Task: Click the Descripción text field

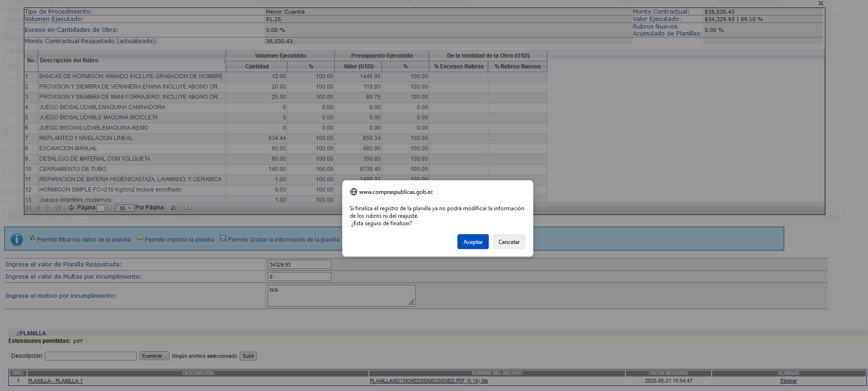Action: (91, 356)
